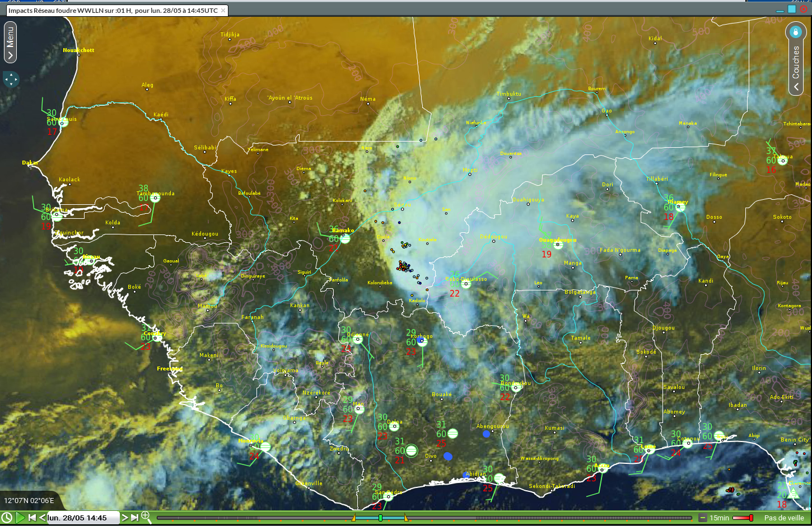The image size is (812, 526).
Task: Click the Niamey station observation symbol
Action: click(x=680, y=207)
